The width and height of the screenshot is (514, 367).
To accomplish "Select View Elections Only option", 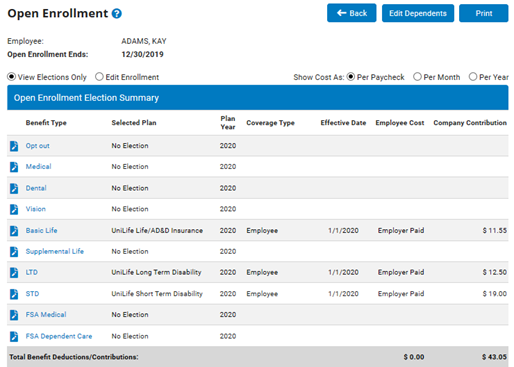I will click(11, 77).
